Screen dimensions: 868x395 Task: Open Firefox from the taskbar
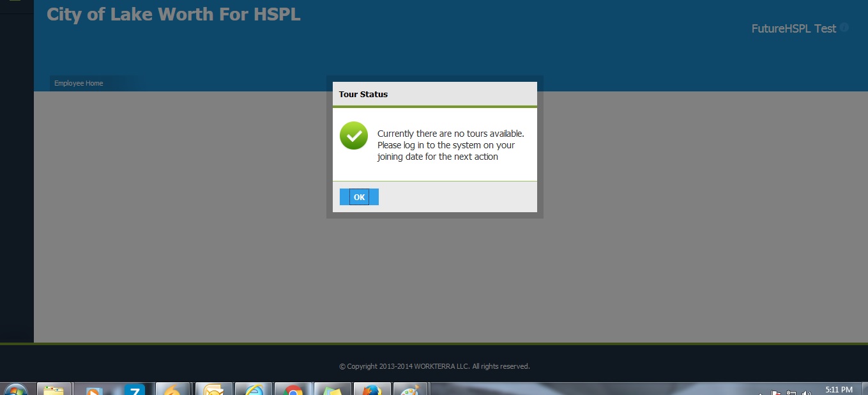[x=371, y=389]
